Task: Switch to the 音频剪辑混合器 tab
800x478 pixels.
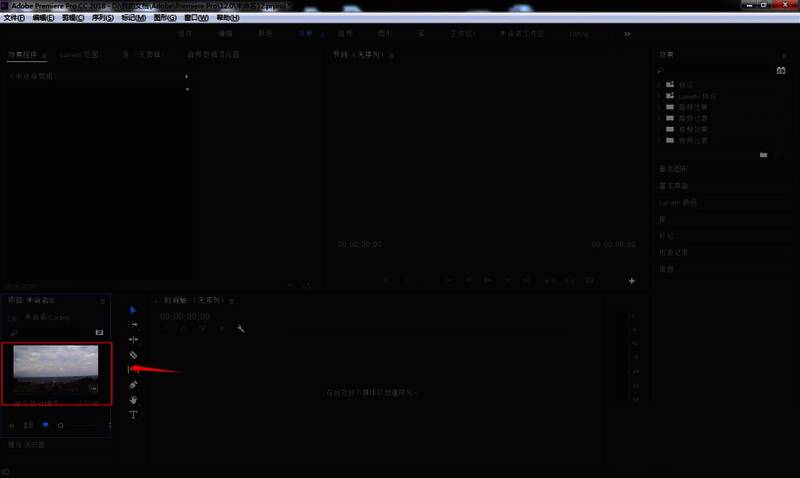Action: [213, 55]
